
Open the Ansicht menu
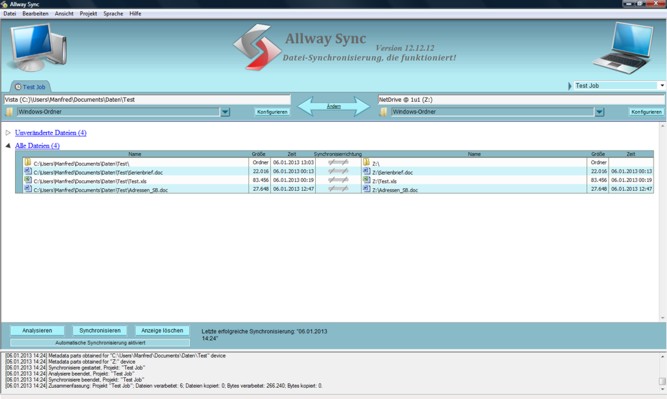[64, 14]
